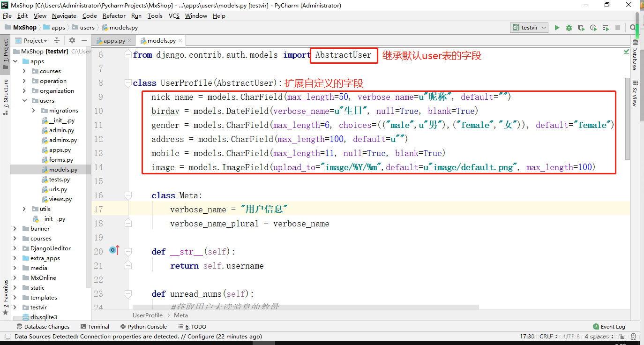
Task: Close the apps.py editor tab
Action: click(x=129, y=41)
